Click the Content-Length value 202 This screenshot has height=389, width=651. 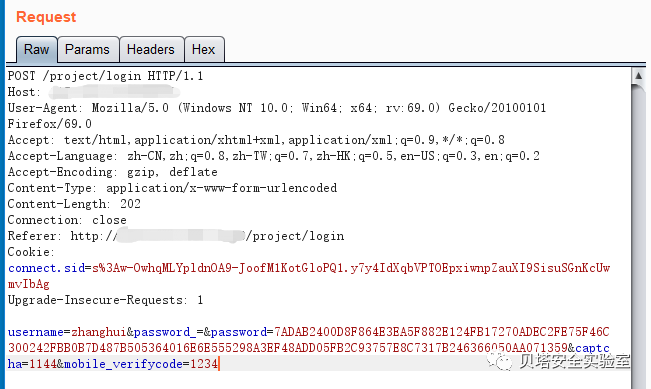pyautogui.click(x=130, y=204)
